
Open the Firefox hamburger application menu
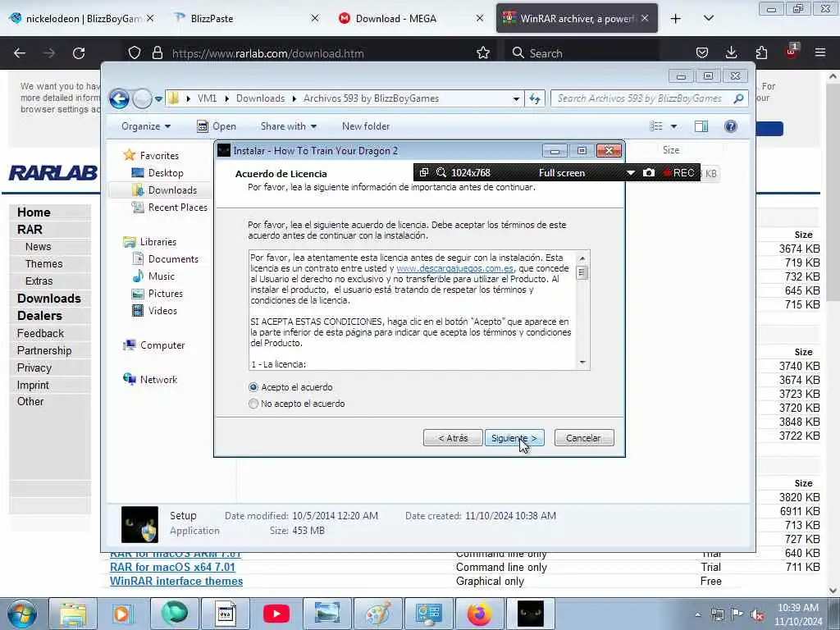click(820, 53)
